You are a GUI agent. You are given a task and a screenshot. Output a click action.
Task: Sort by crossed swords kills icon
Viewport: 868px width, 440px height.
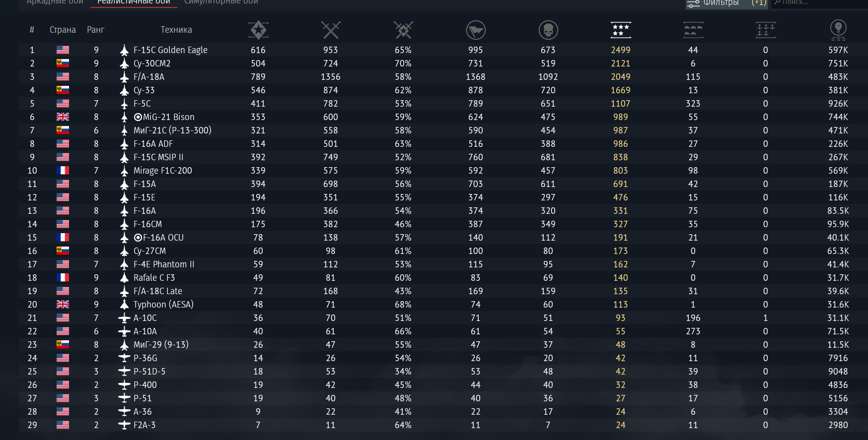331,30
